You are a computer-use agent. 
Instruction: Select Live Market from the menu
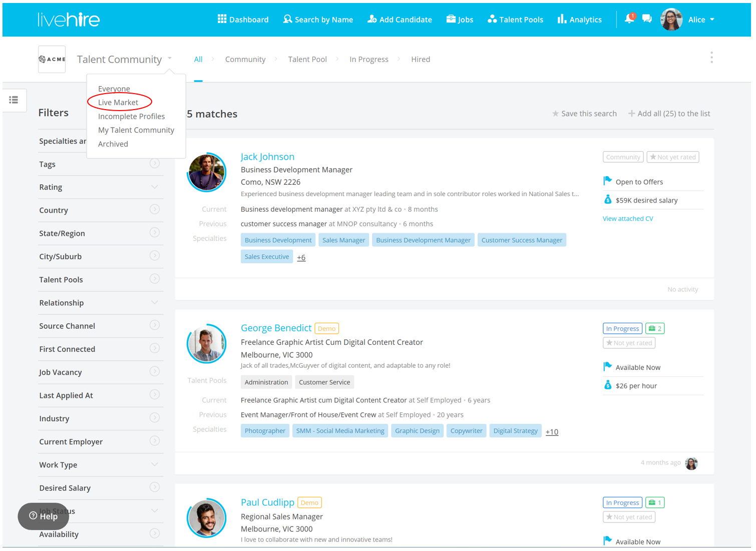pyautogui.click(x=118, y=103)
